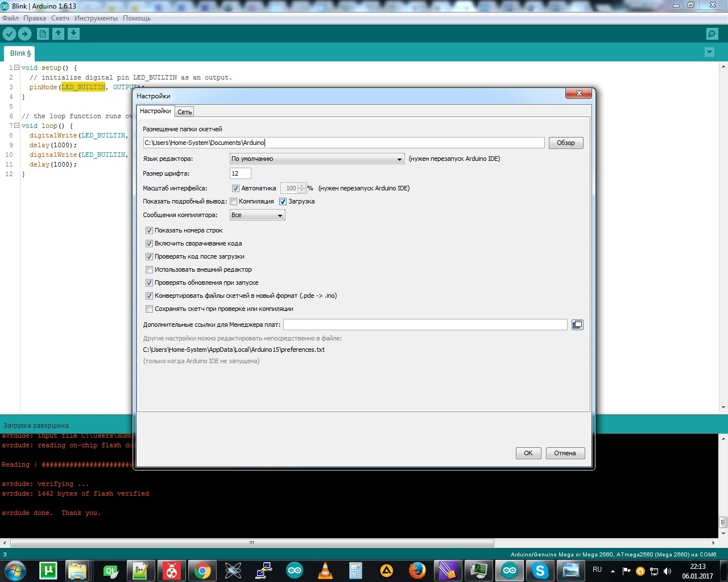Uncheck Проверять код после загрузки
Screen dimensions: 728x582
tap(149, 256)
